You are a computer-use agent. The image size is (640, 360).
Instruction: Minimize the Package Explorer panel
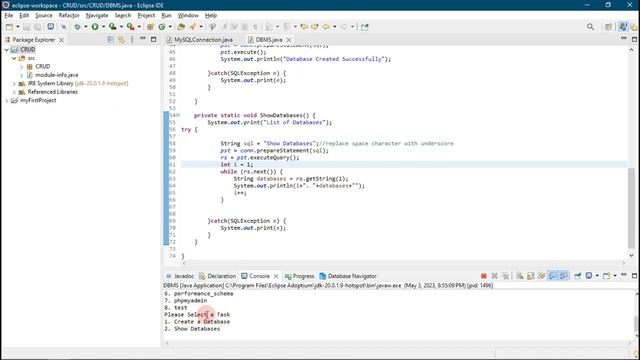point(142,39)
